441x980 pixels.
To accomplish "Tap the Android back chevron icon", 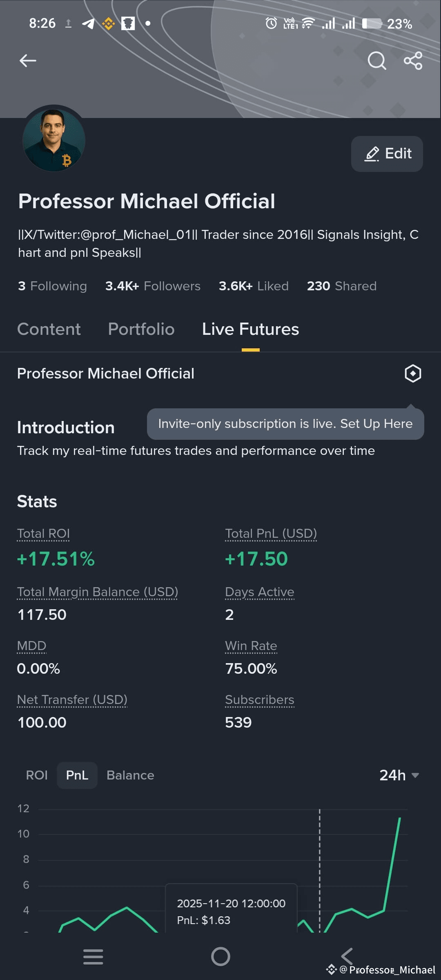I will (347, 956).
